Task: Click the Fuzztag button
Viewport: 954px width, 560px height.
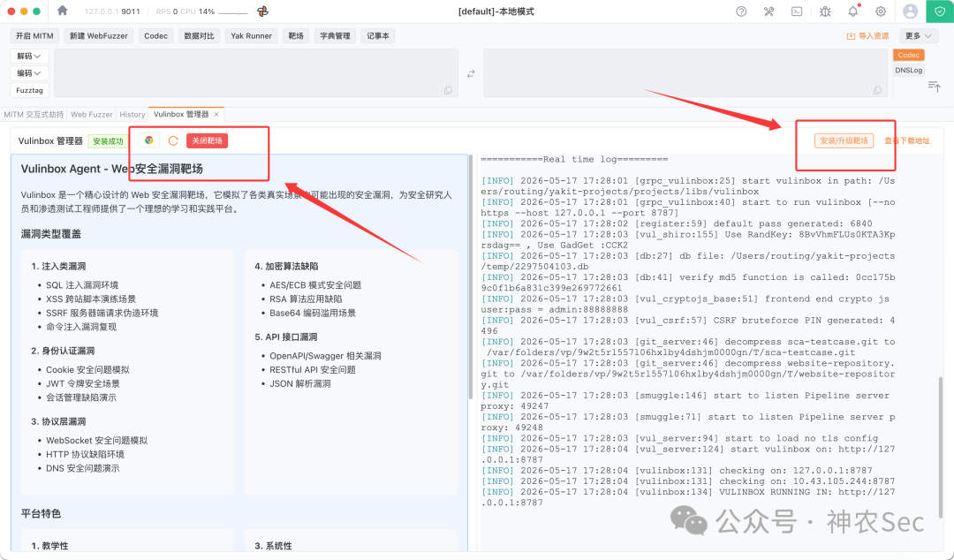Action: click(29, 90)
